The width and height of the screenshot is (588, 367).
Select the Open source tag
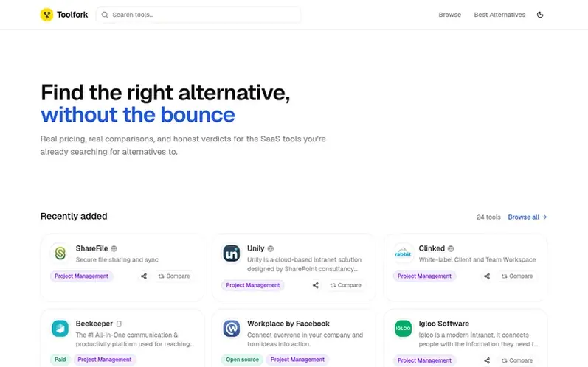coord(242,360)
